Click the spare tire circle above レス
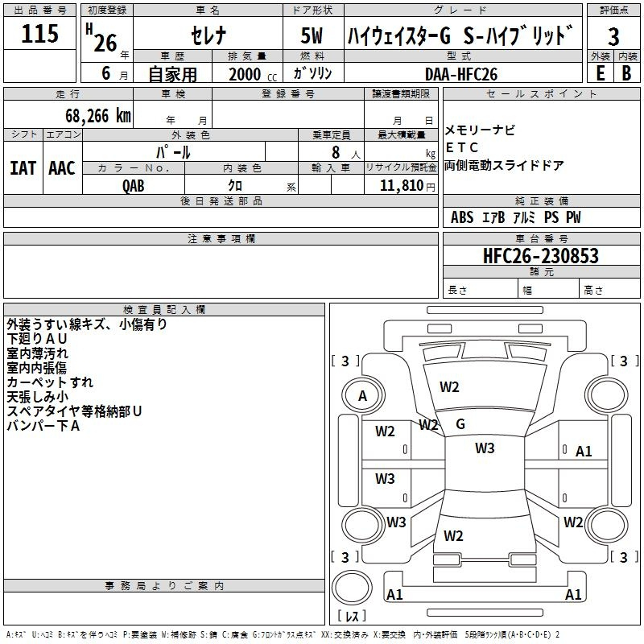This screenshot has width=644, height=644. point(352,587)
